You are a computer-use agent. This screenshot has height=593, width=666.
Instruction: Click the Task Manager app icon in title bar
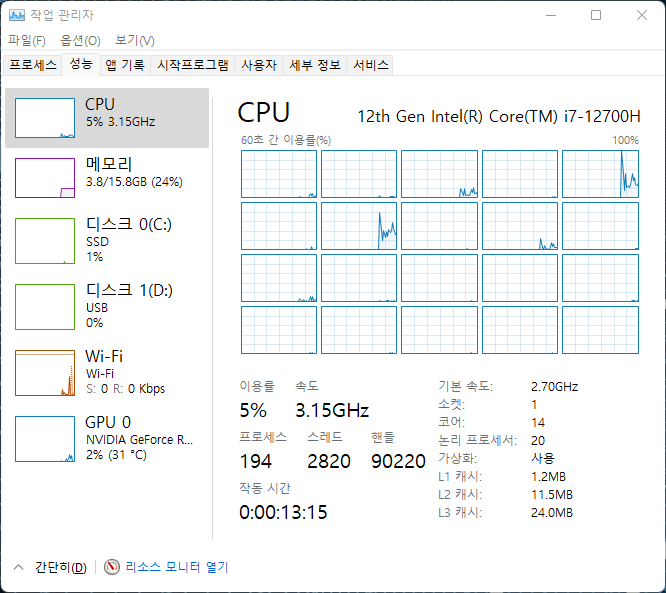[x=17, y=15]
